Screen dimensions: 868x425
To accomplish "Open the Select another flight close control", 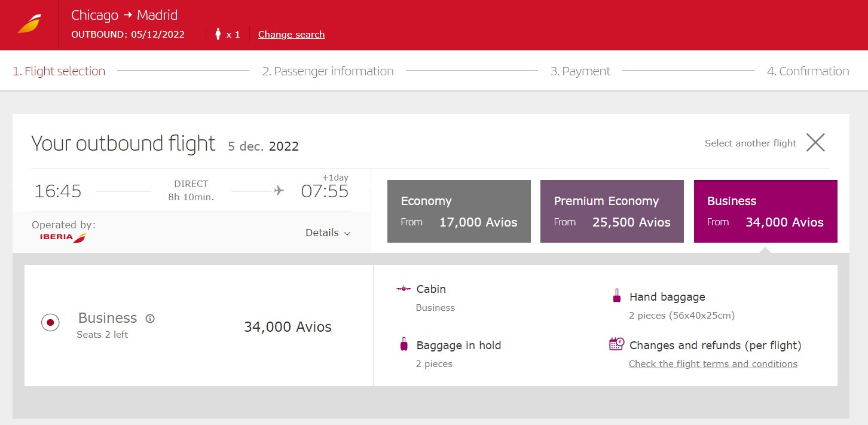I will 816,143.
